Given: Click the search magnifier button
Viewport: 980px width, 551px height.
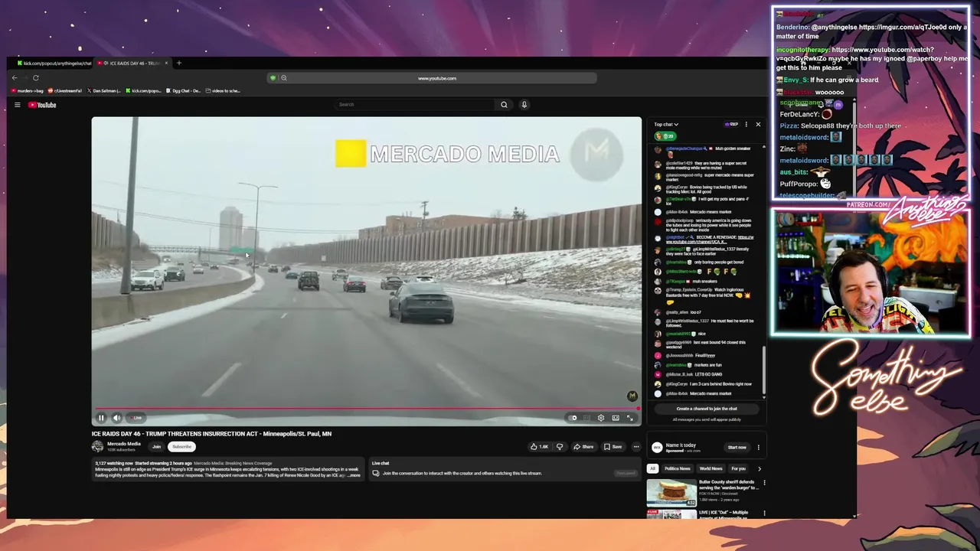Looking at the screenshot, I should pos(504,104).
